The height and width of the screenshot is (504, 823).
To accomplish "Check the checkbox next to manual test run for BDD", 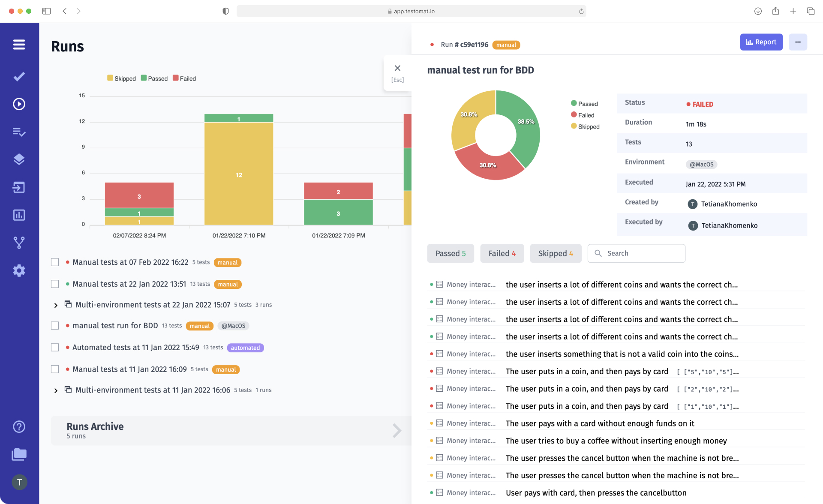I will coord(55,325).
